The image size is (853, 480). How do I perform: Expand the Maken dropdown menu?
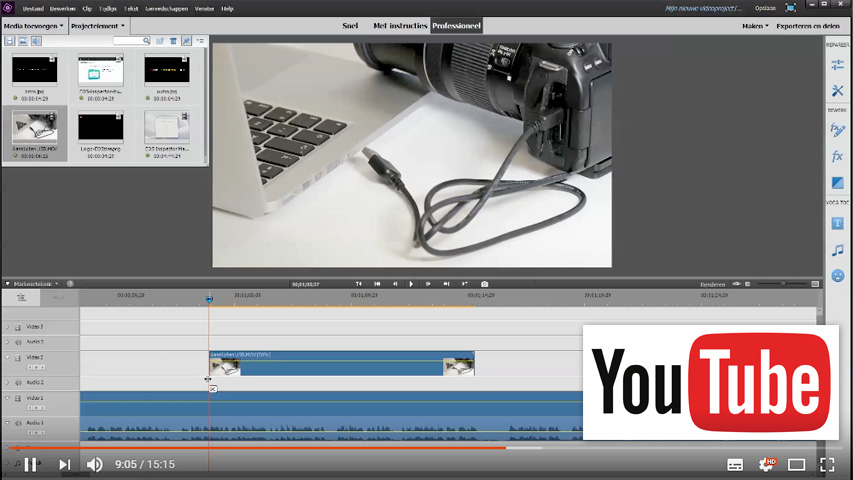tap(755, 25)
